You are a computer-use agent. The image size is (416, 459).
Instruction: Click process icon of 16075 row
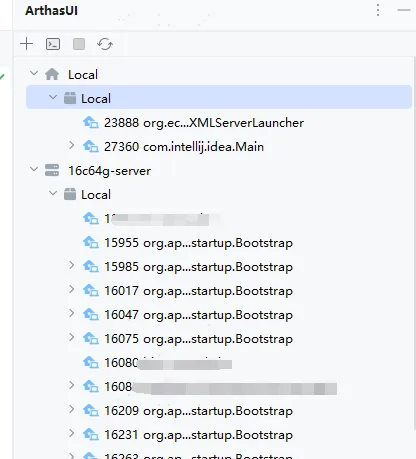coord(91,338)
